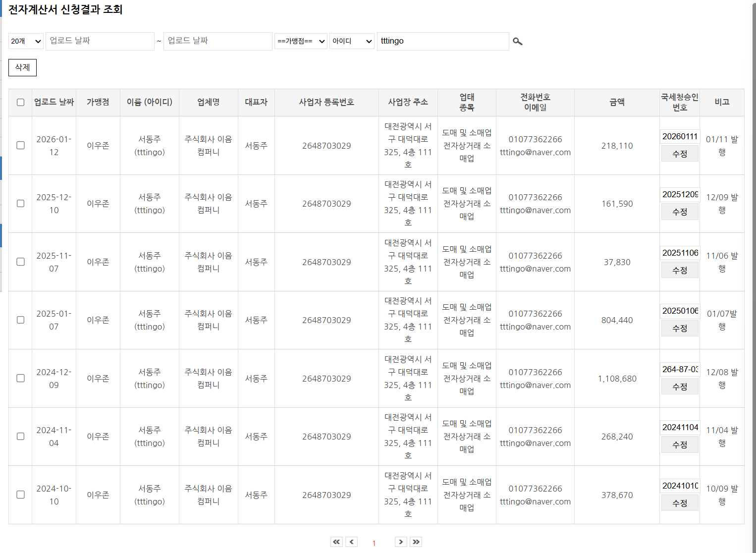Toggle the select-all checkbox in table header
Screen dimensions: 756x553
click(20, 103)
